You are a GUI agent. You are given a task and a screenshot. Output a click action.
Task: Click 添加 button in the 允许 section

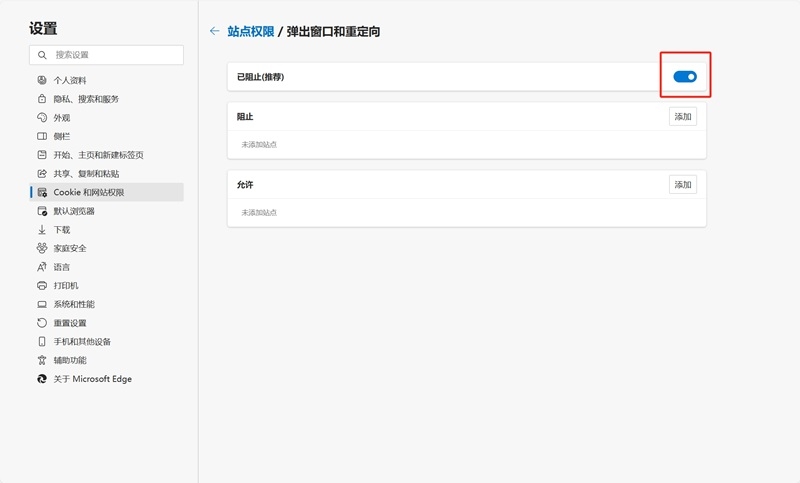(683, 184)
